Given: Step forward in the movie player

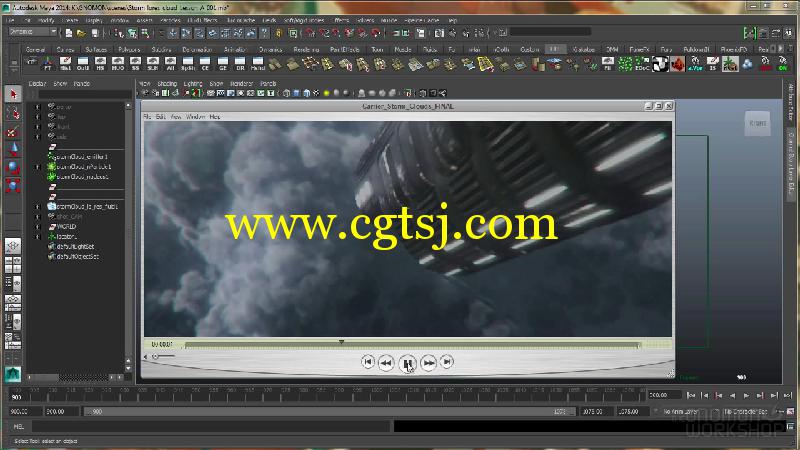Looking at the screenshot, I should (x=429, y=363).
